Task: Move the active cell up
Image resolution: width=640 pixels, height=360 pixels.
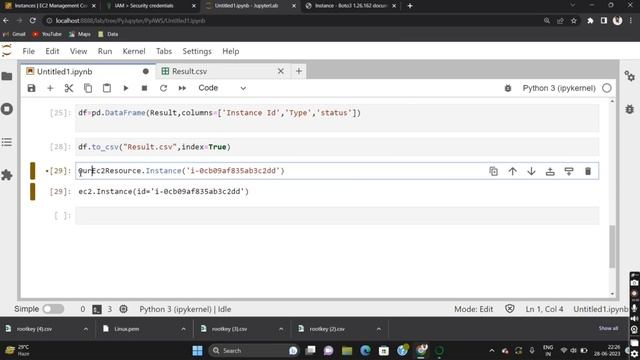Action: coord(512,171)
